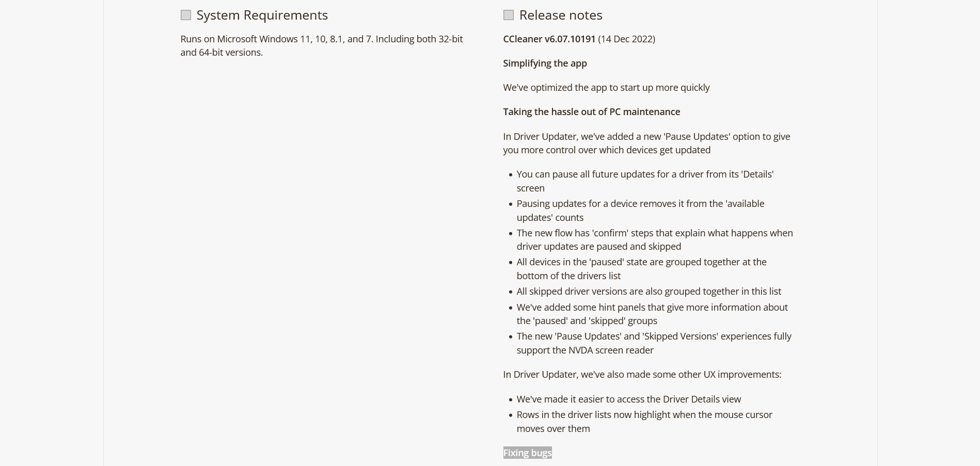This screenshot has width=980, height=466.
Task: Click the Release notes heading
Action: [560, 15]
